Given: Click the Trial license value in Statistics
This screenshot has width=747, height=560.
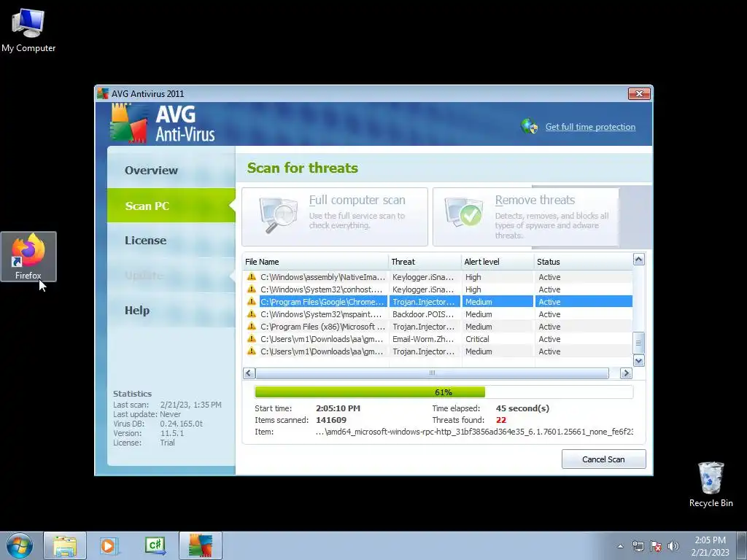Looking at the screenshot, I should tap(168, 443).
